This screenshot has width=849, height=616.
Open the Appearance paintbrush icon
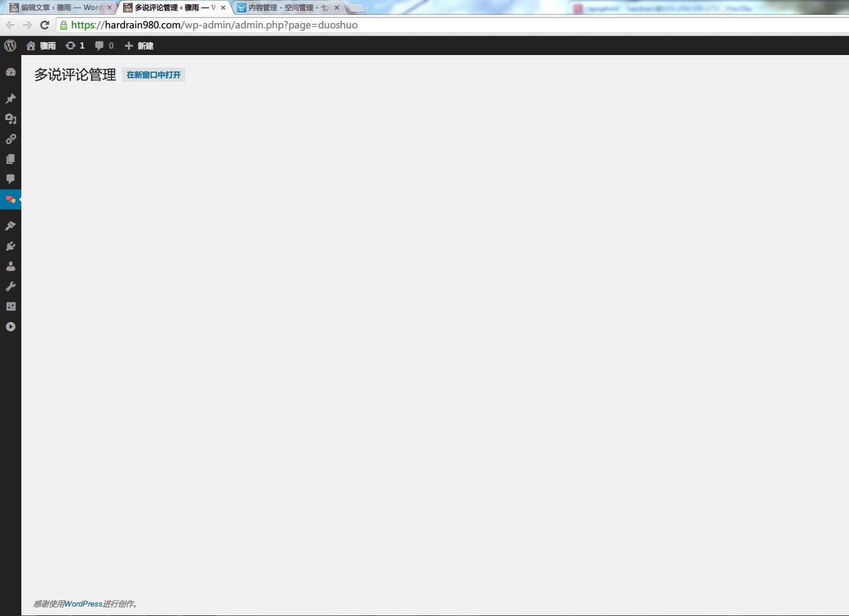[x=11, y=226]
